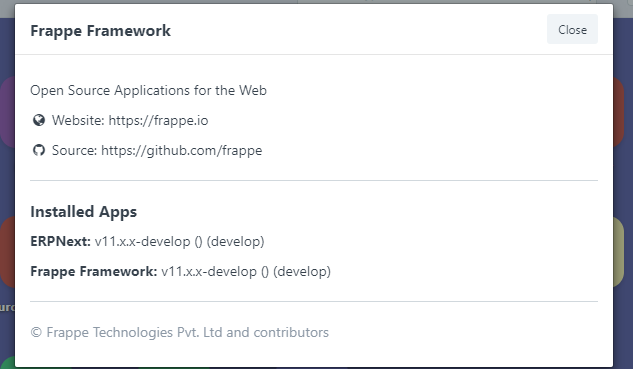Click the GitHub icon beside Source

tap(39, 151)
